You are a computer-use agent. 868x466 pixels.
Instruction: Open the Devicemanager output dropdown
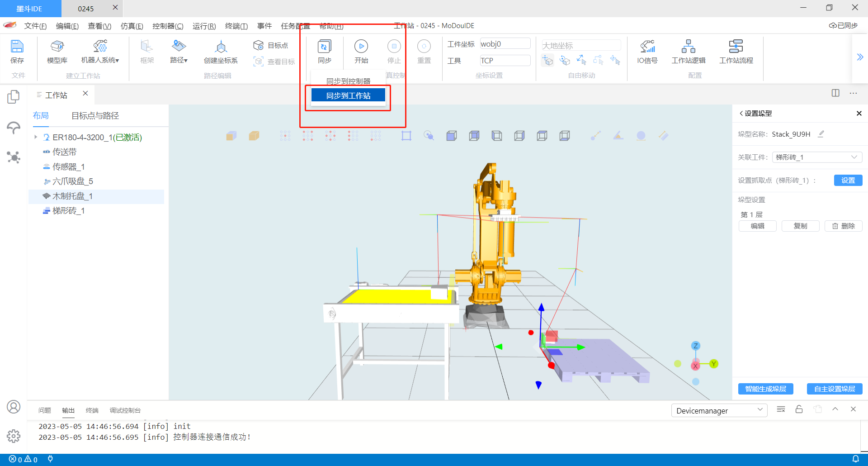[x=719, y=411]
